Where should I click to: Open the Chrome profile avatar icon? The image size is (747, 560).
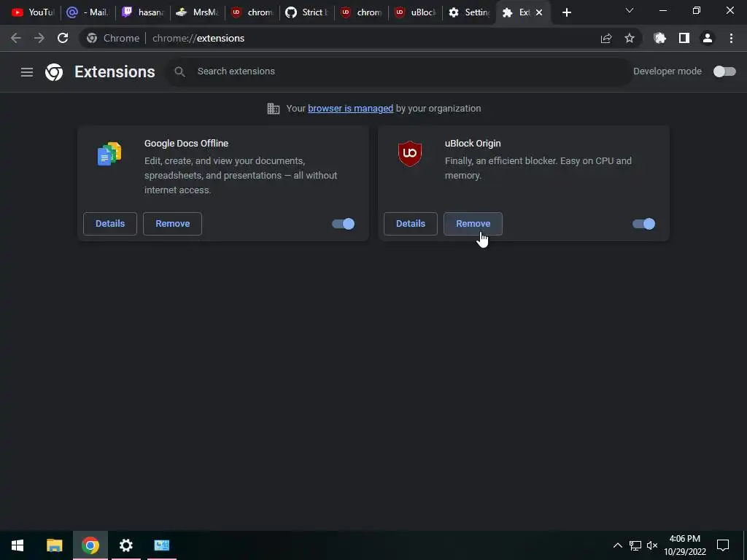tap(708, 38)
